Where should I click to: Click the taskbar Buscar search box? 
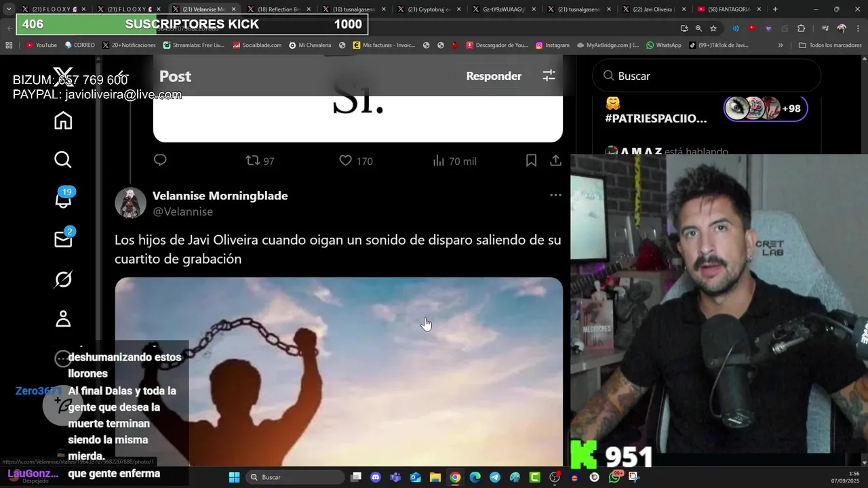pyautogui.click(x=295, y=477)
